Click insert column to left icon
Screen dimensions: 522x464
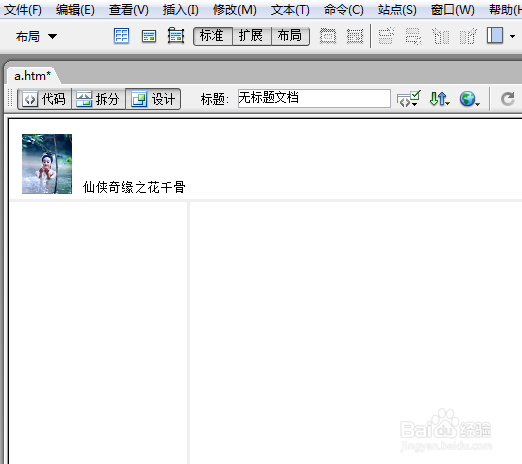tap(441, 36)
